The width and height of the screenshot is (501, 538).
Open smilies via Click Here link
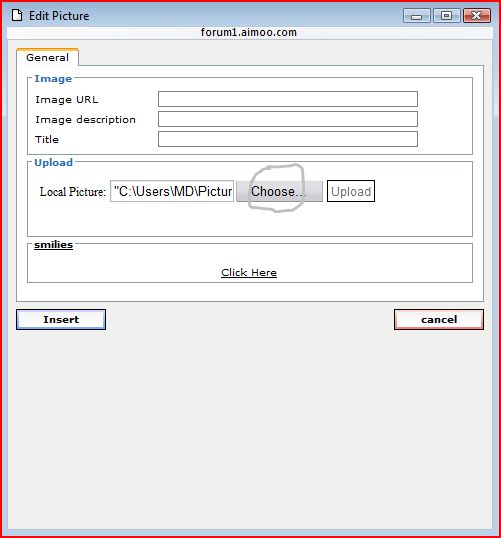249,272
